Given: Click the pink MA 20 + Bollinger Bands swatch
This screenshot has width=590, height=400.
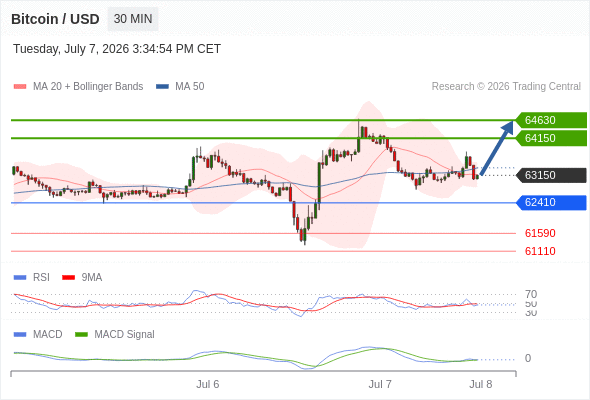Looking at the screenshot, I should [x=20, y=87].
